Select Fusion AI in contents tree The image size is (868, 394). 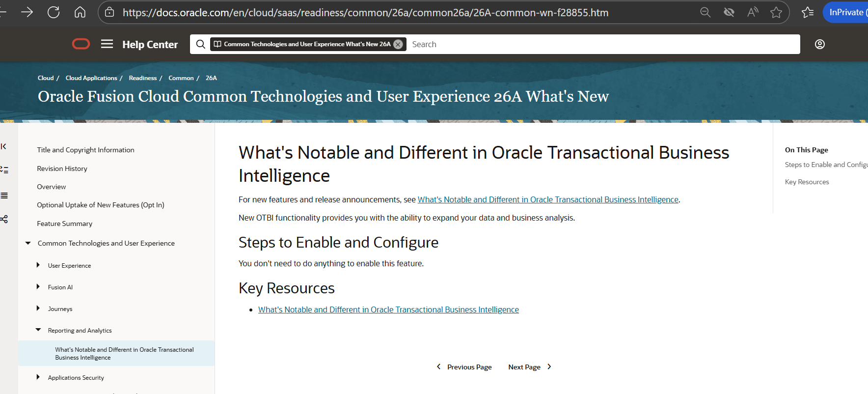tap(60, 287)
